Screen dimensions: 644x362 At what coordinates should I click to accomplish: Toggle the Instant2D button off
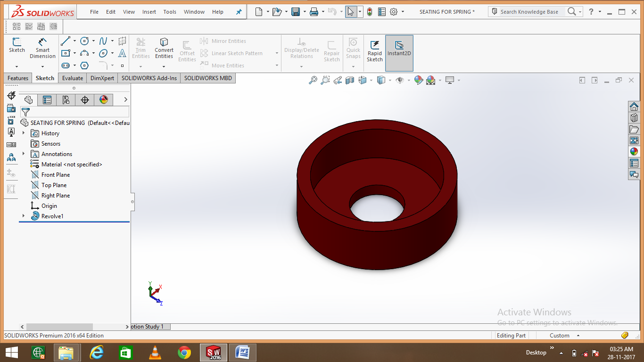coord(399,49)
